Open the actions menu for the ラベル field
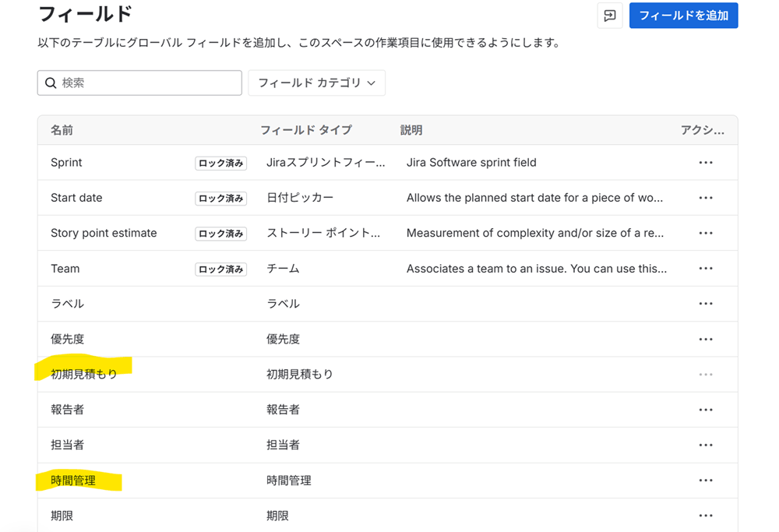This screenshot has width=779, height=532. pyautogui.click(x=706, y=304)
